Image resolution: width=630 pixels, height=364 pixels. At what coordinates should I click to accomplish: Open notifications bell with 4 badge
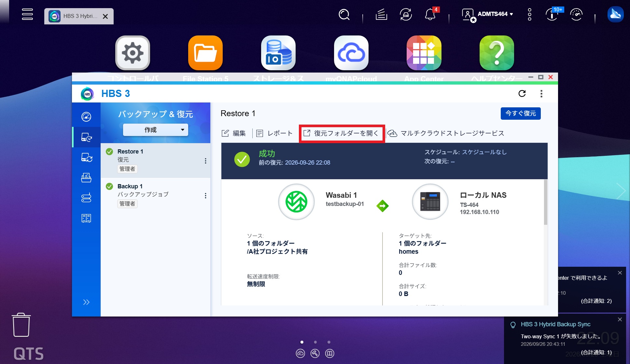coord(430,14)
